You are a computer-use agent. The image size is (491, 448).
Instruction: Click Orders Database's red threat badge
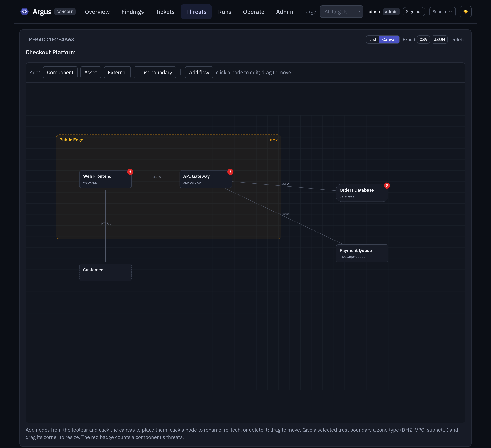[386, 186]
